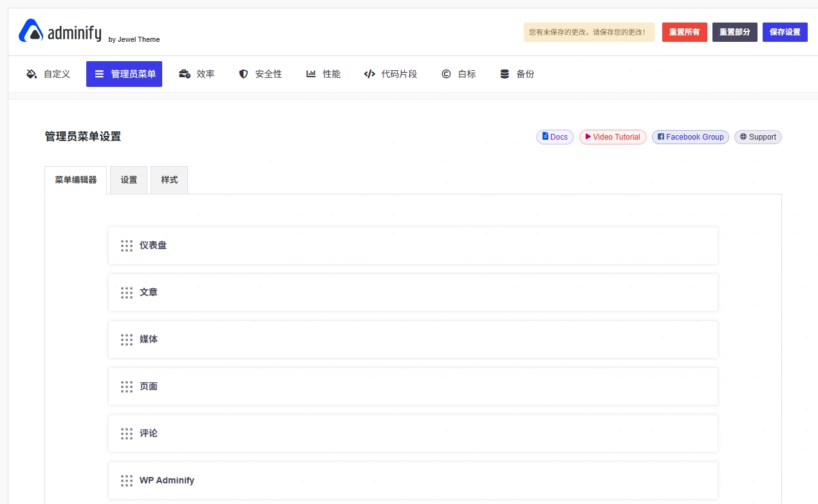Expand the WP Adminify menu item
Screen dimensions: 818x504
click(412, 480)
